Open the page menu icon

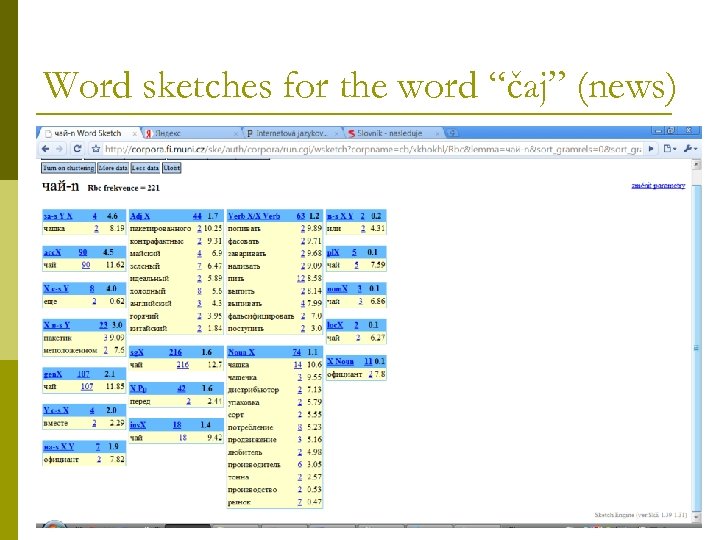click(670, 148)
